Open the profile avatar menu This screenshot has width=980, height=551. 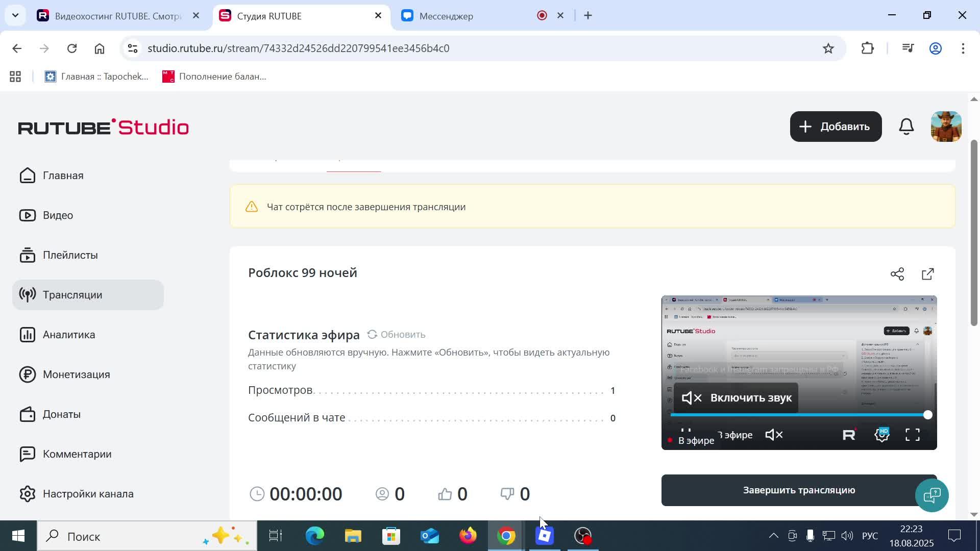[x=945, y=126]
